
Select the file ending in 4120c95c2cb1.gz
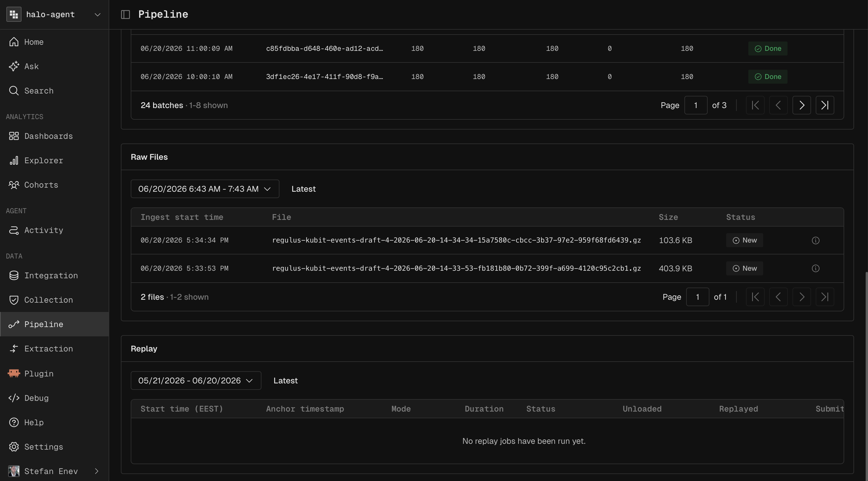tap(456, 268)
